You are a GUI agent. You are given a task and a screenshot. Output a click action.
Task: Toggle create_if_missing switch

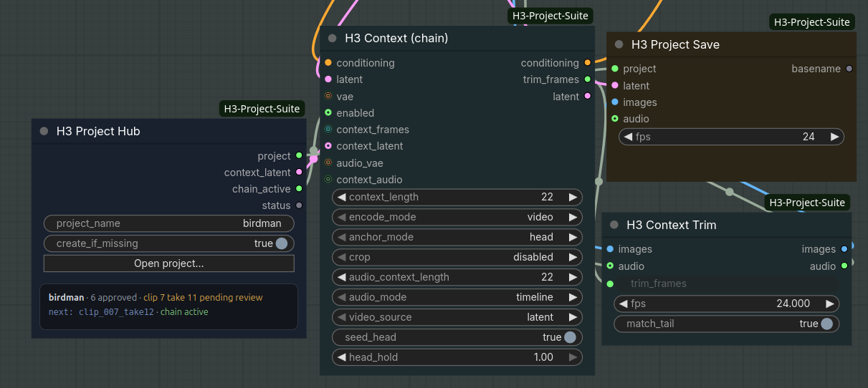click(x=282, y=243)
